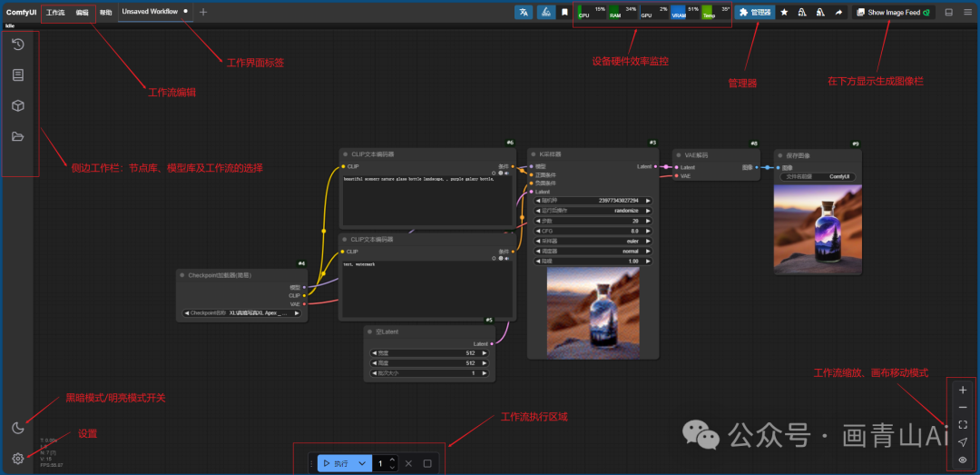Toggle dark/light mode moon icon
The image size is (980, 475).
[18, 428]
